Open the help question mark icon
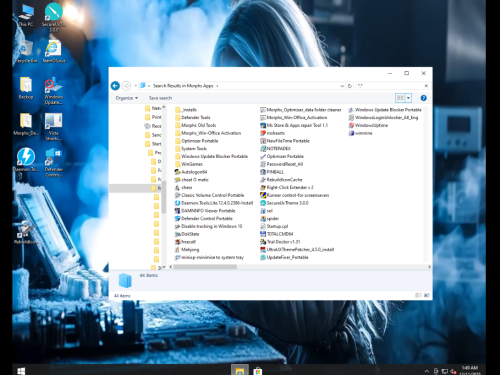 click(x=423, y=98)
